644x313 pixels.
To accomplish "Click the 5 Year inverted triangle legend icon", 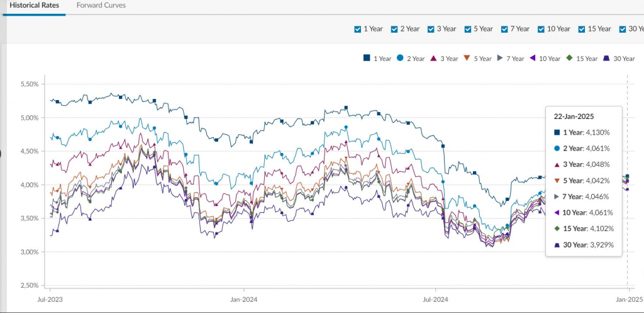I will (x=467, y=58).
